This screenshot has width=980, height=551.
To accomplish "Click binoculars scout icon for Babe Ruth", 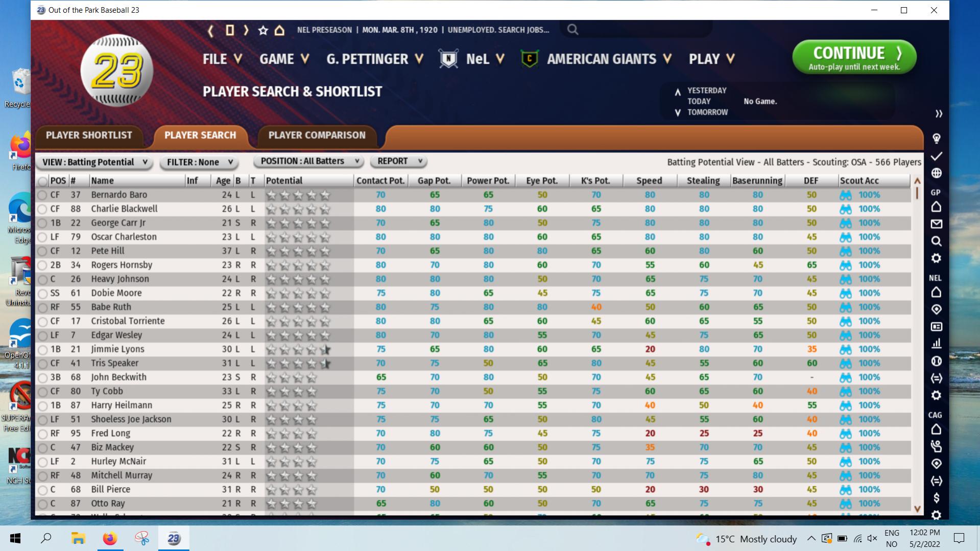I will [x=846, y=307].
